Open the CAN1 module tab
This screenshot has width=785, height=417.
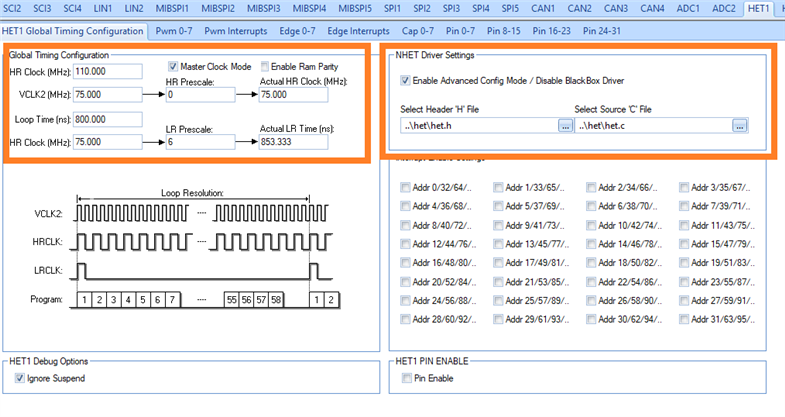tap(546, 9)
